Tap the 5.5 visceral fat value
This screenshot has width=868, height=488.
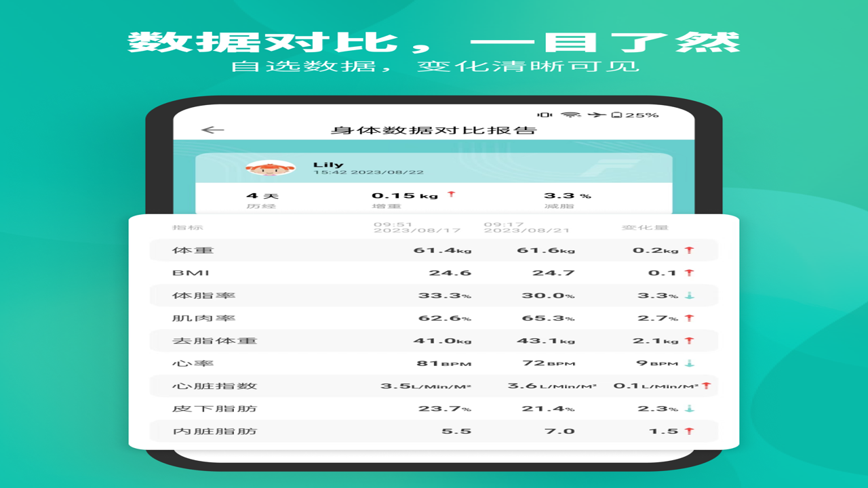(456, 431)
